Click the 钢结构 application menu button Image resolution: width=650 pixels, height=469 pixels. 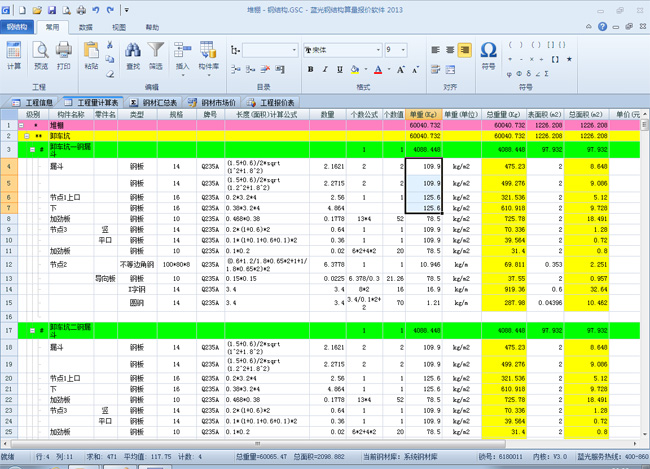18,28
